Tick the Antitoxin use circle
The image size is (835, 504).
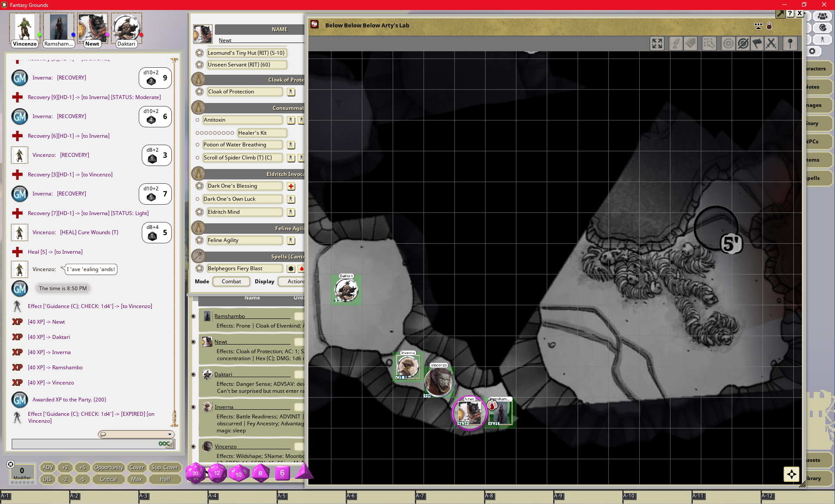tap(197, 120)
